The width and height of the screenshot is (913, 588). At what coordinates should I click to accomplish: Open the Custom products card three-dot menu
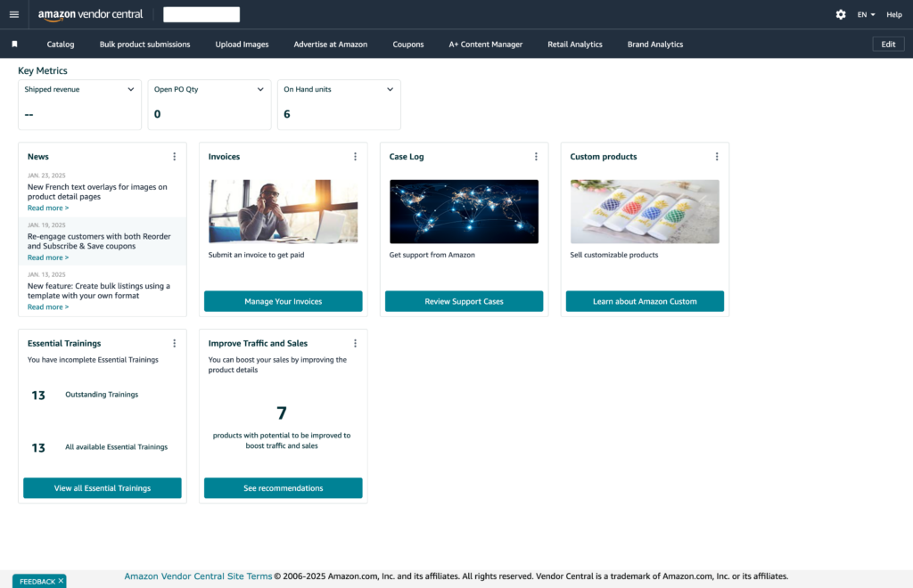click(717, 157)
